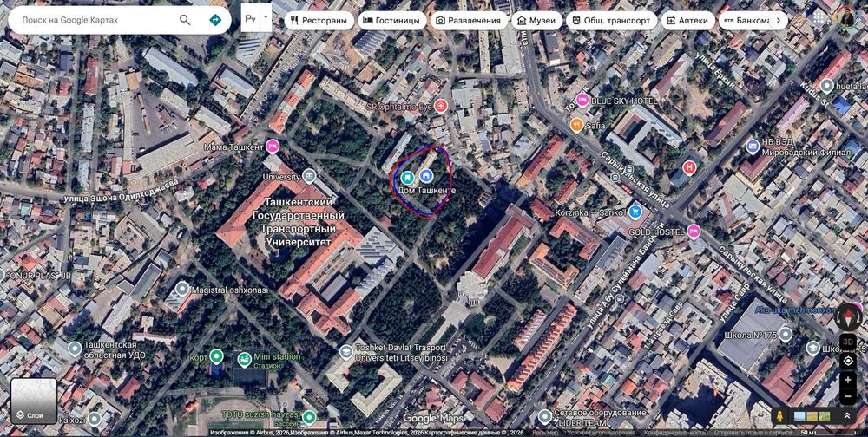Show my current location
Viewport: 868px width, 437px height.
click(x=847, y=362)
